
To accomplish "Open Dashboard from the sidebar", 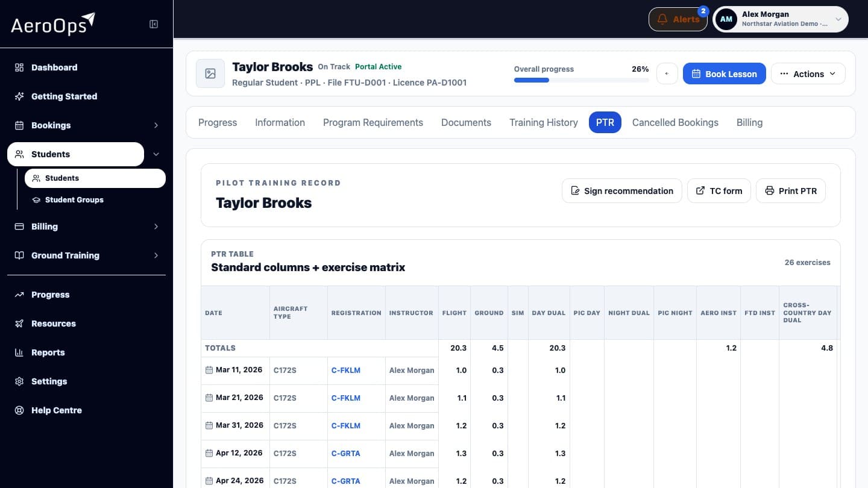I will (x=86, y=67).
